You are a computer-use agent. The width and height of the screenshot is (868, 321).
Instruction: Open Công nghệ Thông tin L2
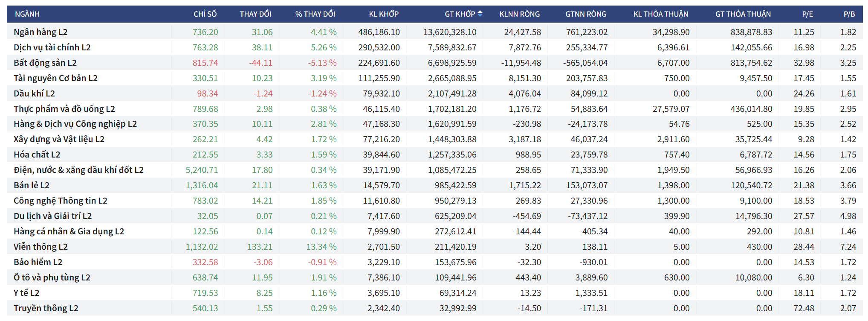click(61, 201)
